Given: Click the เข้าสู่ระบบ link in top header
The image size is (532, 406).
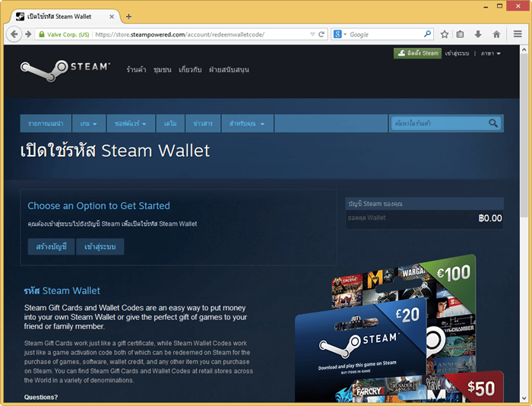Looking at the screenshot, I should pyautogui.click(x=457, y=54).
